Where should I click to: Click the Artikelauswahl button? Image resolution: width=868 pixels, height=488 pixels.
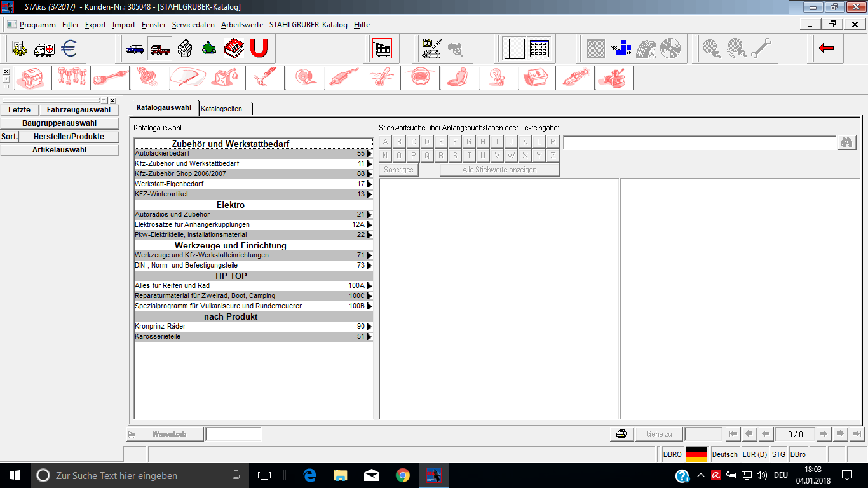point(60,150)
